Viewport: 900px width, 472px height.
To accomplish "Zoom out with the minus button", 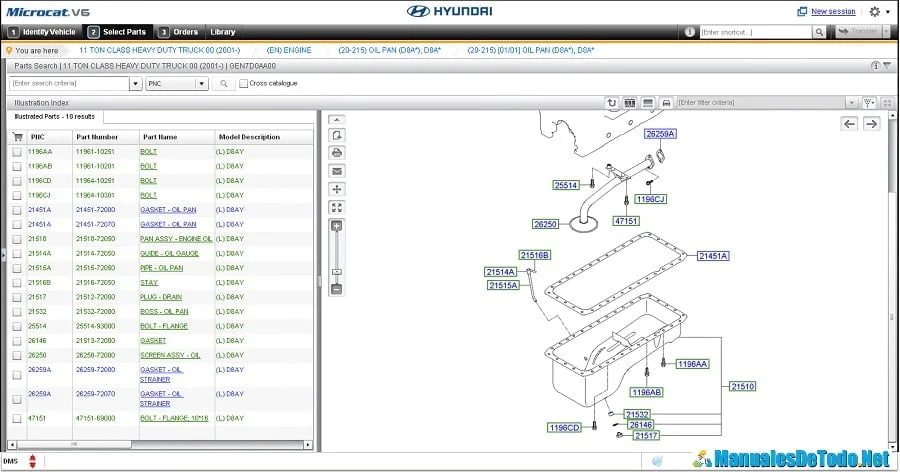I will click(336, 289).
